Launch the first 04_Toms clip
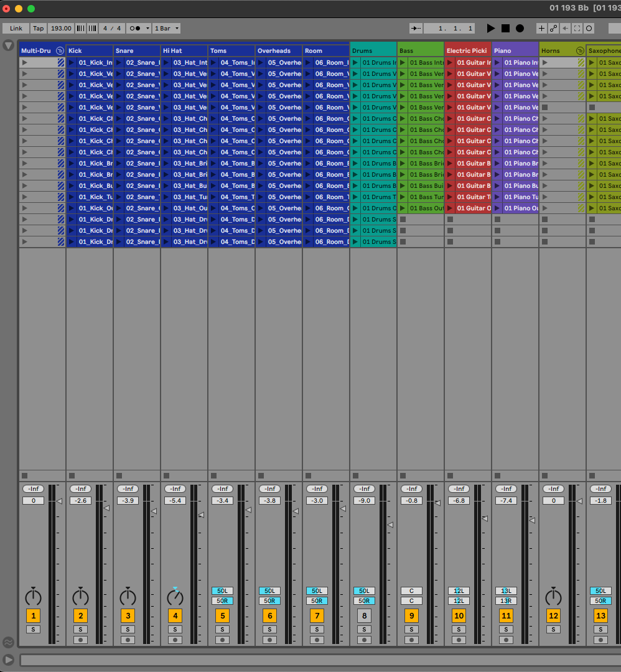 (213, 63)
